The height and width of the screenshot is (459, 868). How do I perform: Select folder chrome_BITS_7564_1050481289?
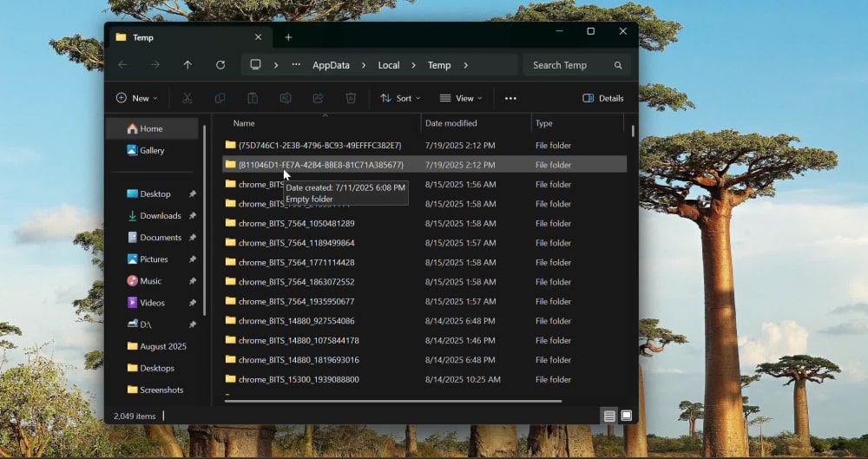point(424,223)
